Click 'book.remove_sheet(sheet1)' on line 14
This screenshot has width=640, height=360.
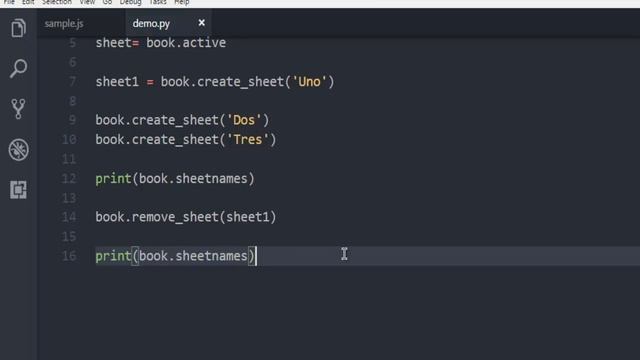186,217
